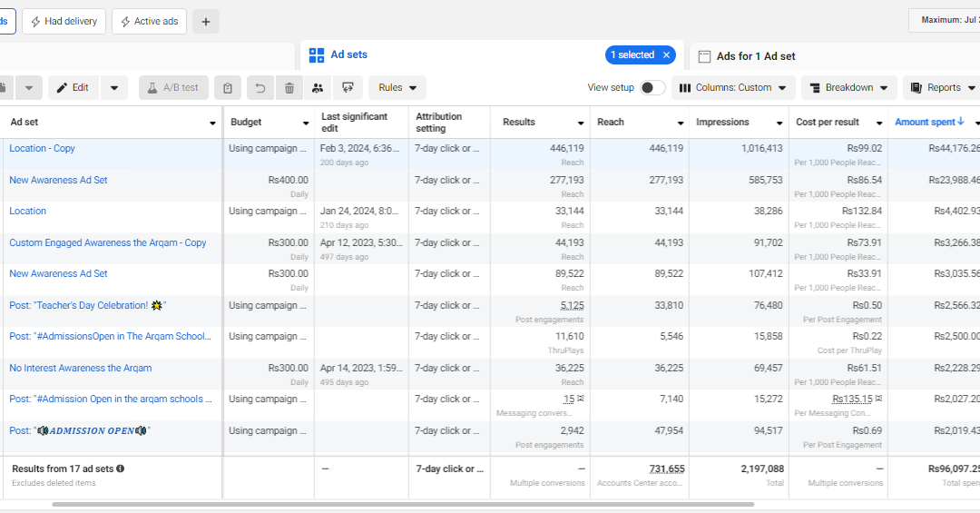Open the Columns: Custom dropdown
The height and width of the screenshot is (513, 980).
pos(733,87)
